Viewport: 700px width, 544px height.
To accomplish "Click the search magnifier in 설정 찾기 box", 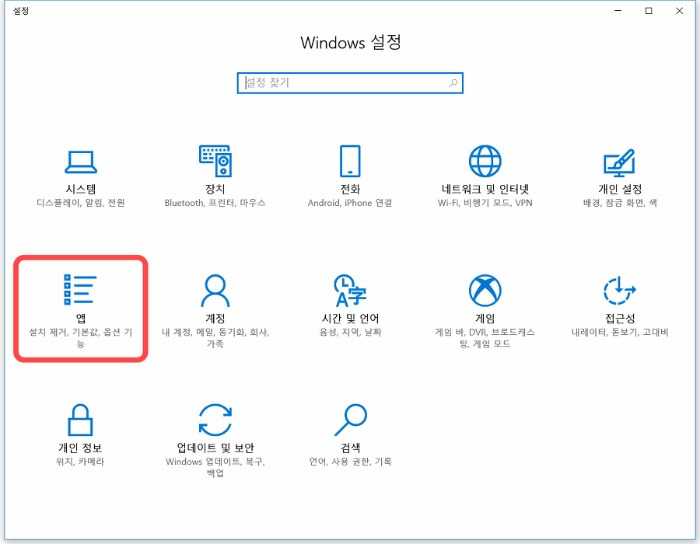I will click(453, 83).
